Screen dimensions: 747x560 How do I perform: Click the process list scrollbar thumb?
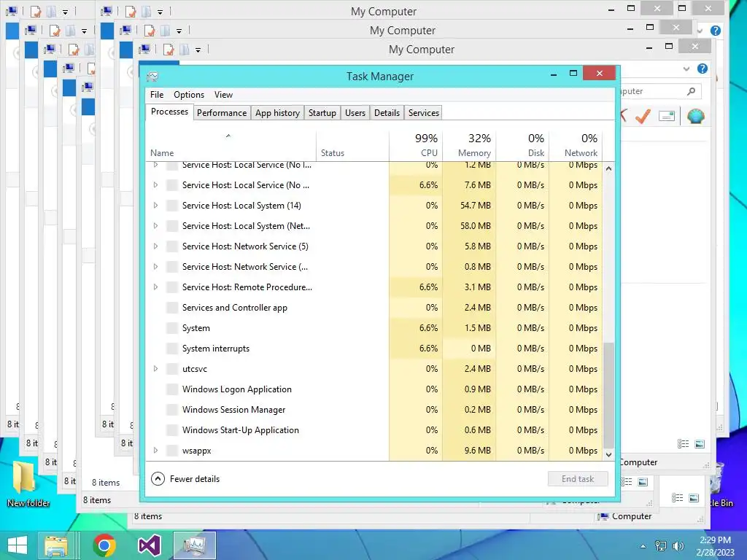pyautogui.click(x=608, y=395)
